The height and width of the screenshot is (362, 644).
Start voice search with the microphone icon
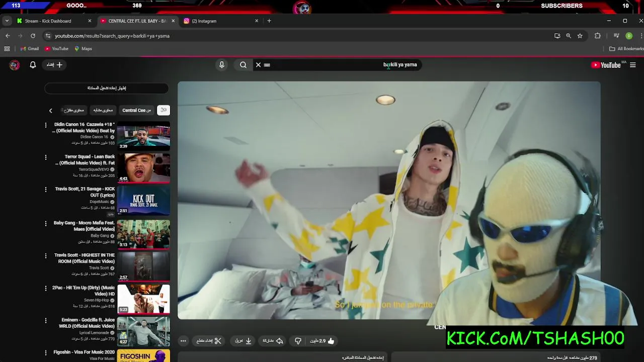pos(221,65)
